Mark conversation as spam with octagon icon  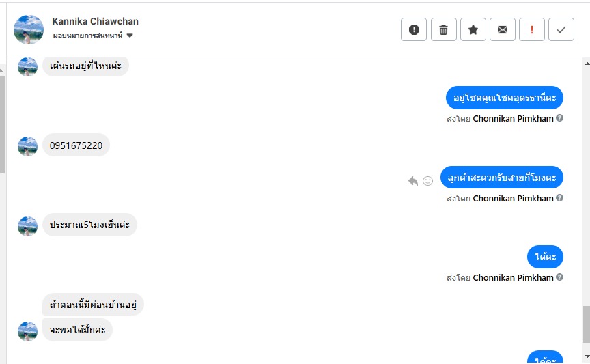click(x=414, y=29)
